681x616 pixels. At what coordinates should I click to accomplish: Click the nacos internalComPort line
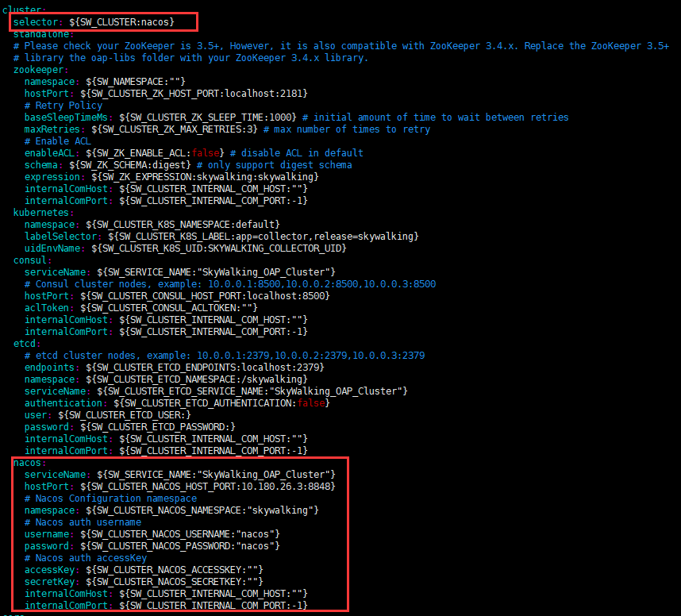point(166,605)
